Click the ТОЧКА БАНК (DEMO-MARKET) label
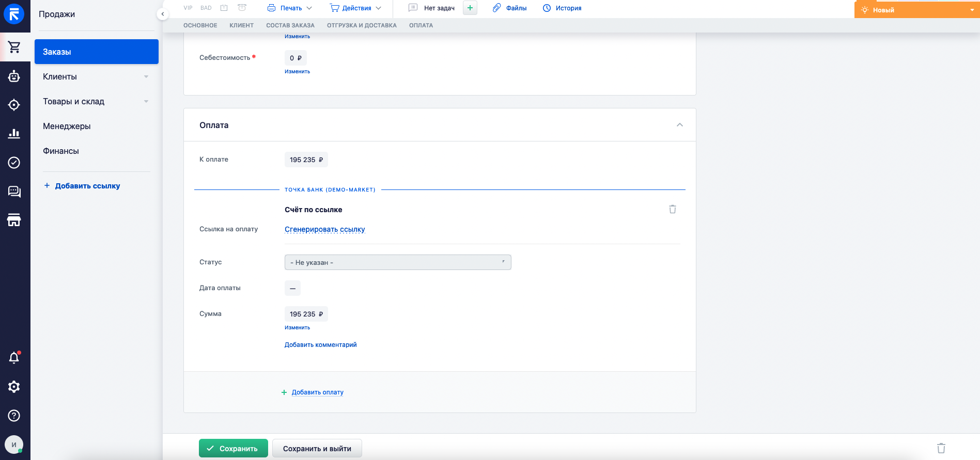Image resolution: width=980 pixels, height=460 pixels. (330, 190)
